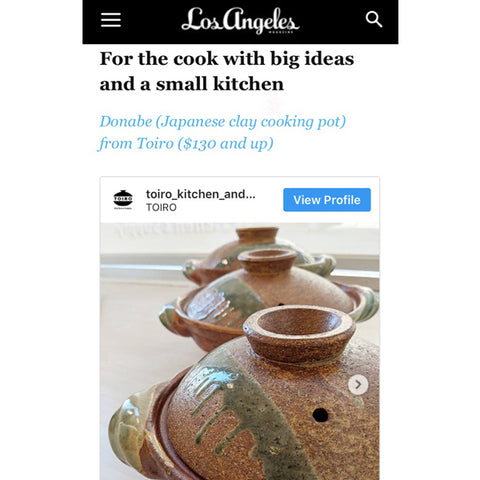Image resolution: width=480 pixels, height=480 pixels.
Task: Click the 'and a small kitchen' headline line
Action: click(192, 84)
